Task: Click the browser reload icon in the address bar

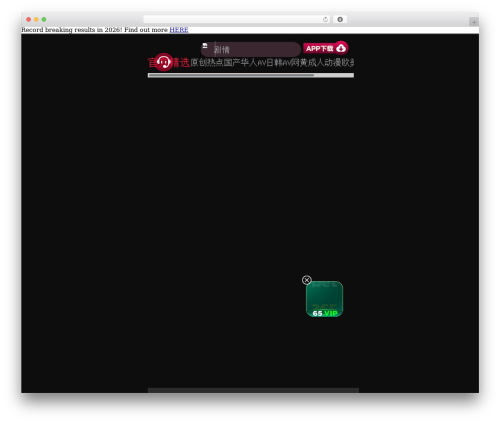Action: click(x=325, y=19)
